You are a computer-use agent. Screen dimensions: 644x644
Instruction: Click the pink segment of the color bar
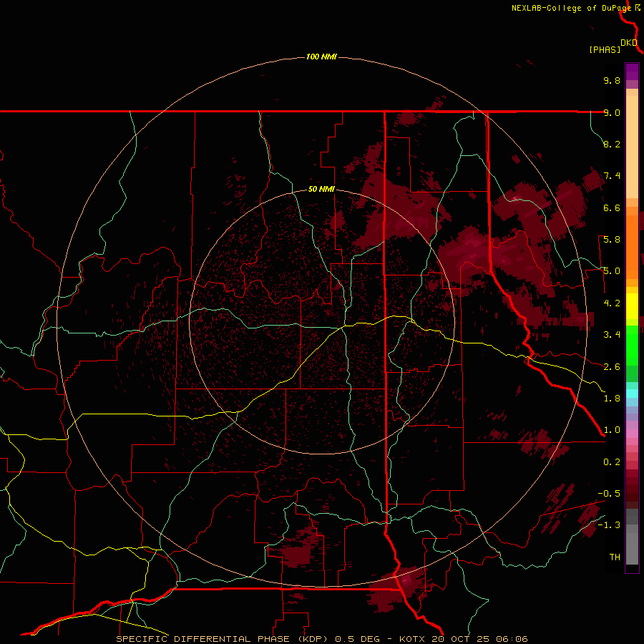(632, 434)
